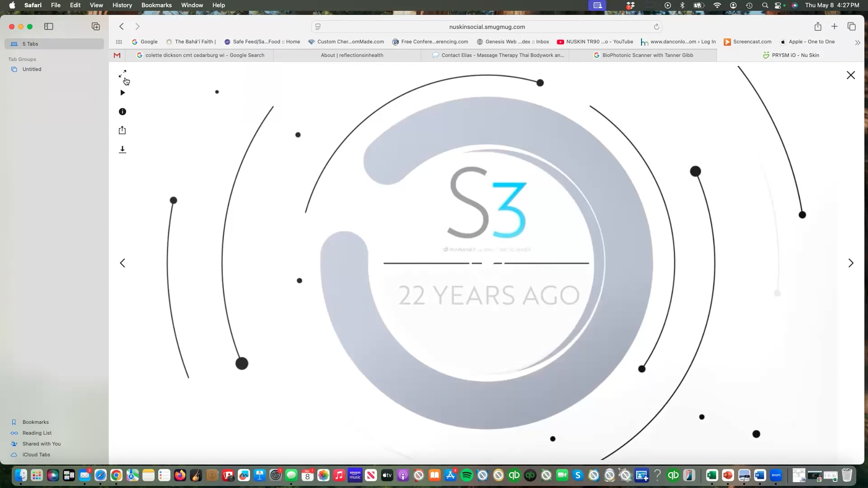Start slideshow with the play icon

point(123,93)
